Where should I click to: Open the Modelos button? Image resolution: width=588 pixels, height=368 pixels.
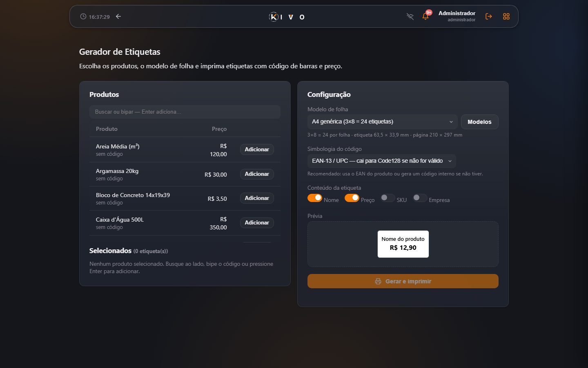479,122
